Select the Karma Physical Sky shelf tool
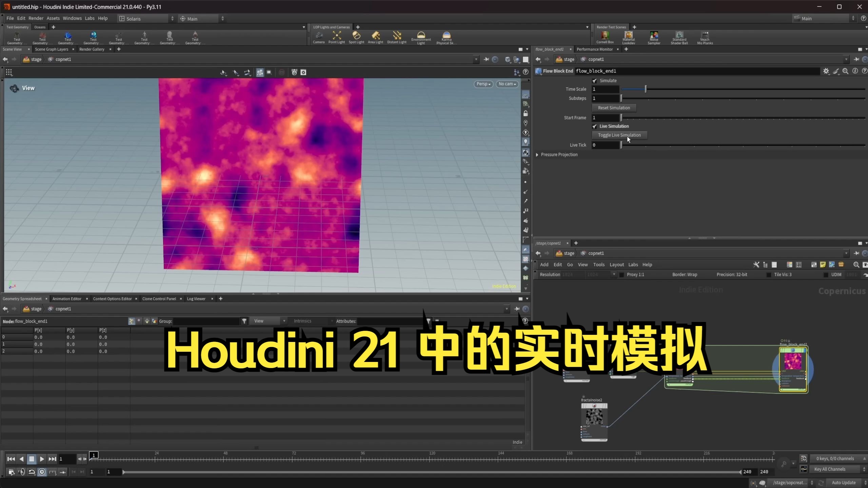 pyautogui.click(x=447, y=38)
